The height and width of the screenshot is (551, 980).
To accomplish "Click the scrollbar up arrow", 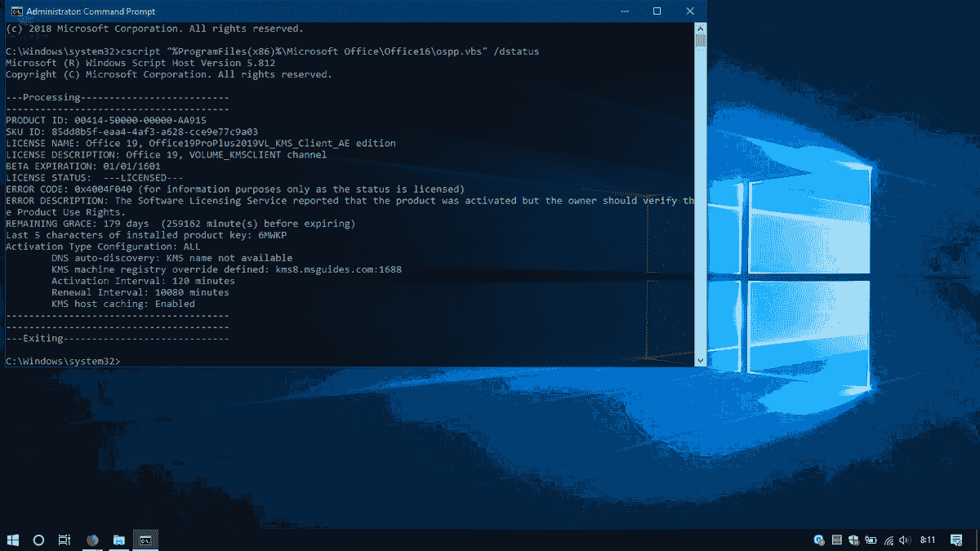I will pyautogui.click(x=700, y=27).
